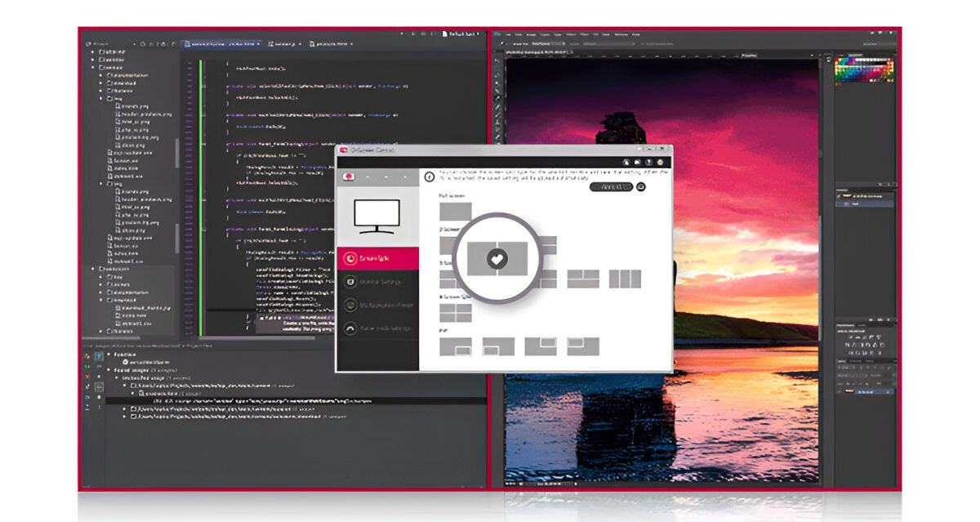Click the info icon in OnScreen Control

[428, 176]
